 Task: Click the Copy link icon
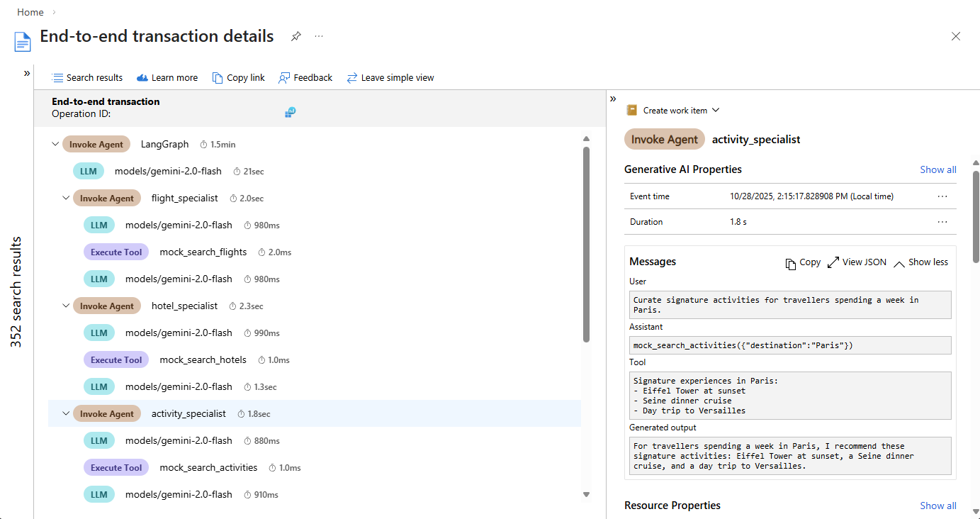(x=218, y=78)
